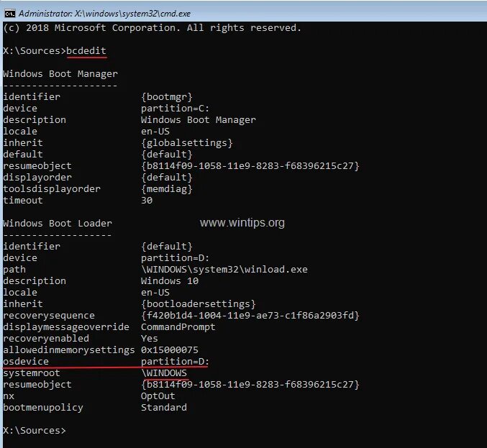487x448 pixels.
Task: Select the {bootmgr} identifier value
Action: 167,97
